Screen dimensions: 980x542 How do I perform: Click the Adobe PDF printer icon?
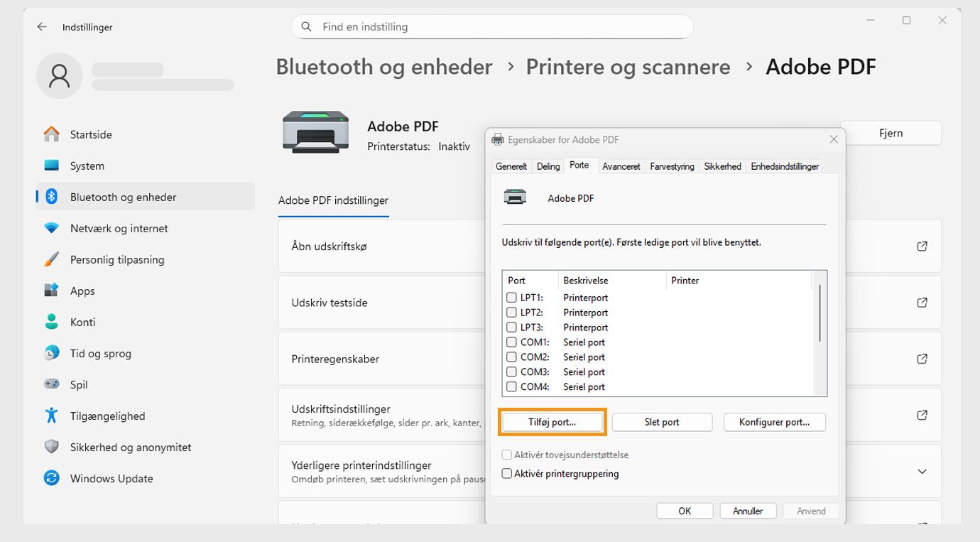point(315,131)
